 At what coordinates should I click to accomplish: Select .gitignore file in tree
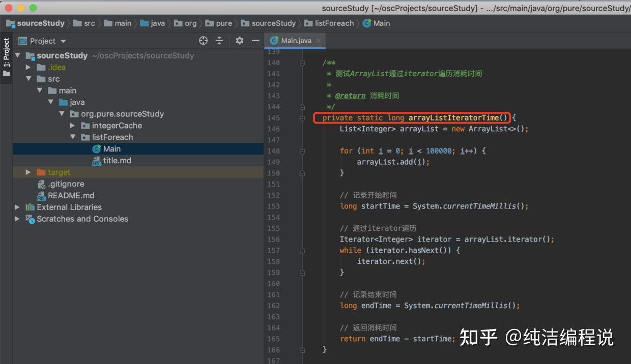pyautogui.click(x=138, y=184)
